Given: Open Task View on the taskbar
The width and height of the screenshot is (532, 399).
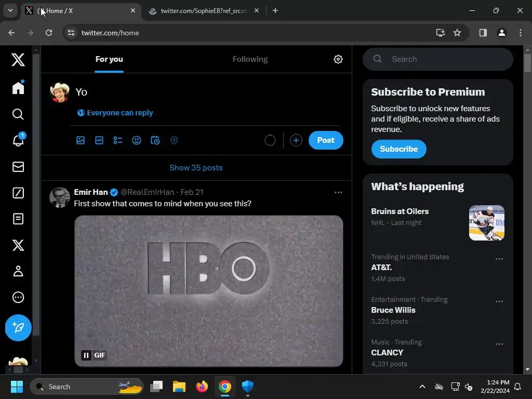Looking at the screenshot, I should pos(156,387).
